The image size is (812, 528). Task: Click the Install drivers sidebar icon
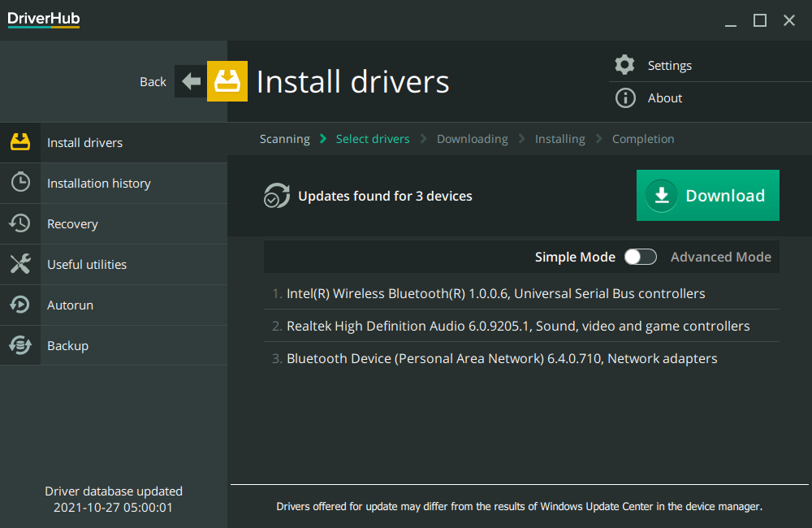(x=20, y=142)
